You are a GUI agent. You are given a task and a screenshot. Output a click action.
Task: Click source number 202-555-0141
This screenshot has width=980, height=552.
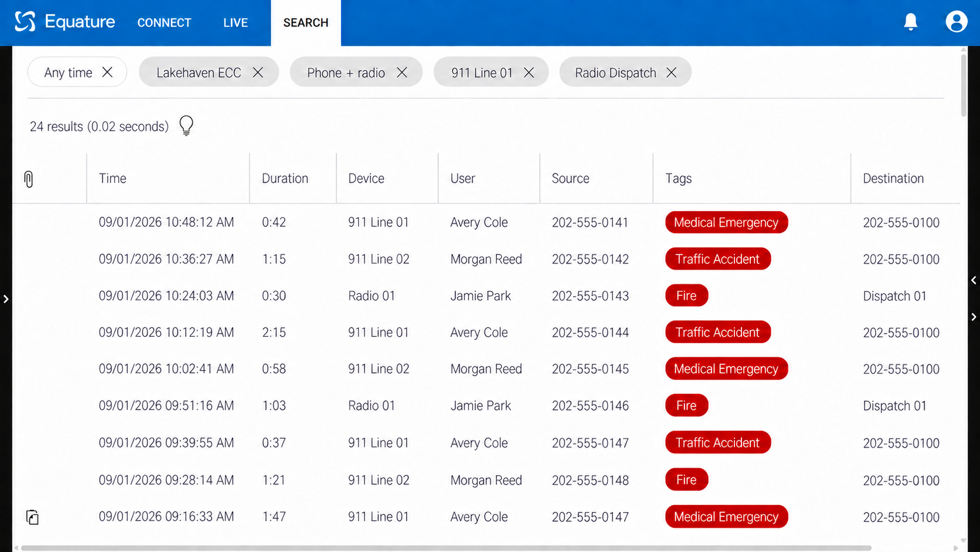[x=590, y=222]
